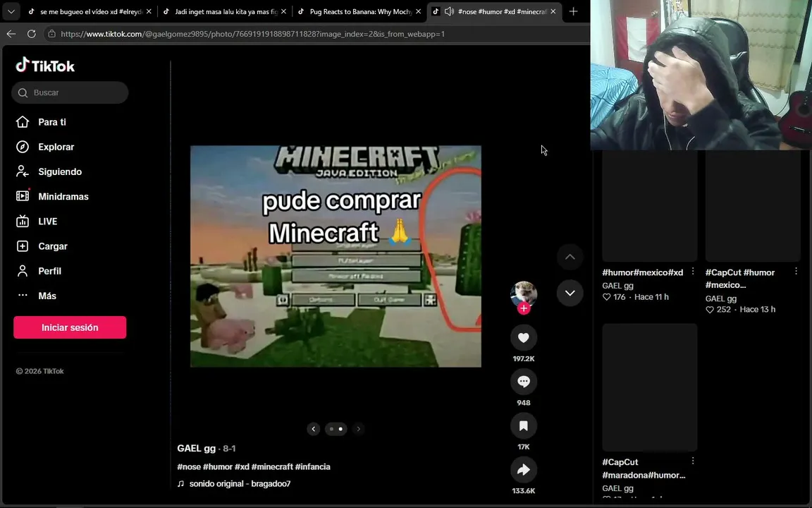Image resolution: width=812 pixels, height=508 pixels.
Task: Open options menu for #humor#mexico#xd video
Action: click(x=693, y=271)
